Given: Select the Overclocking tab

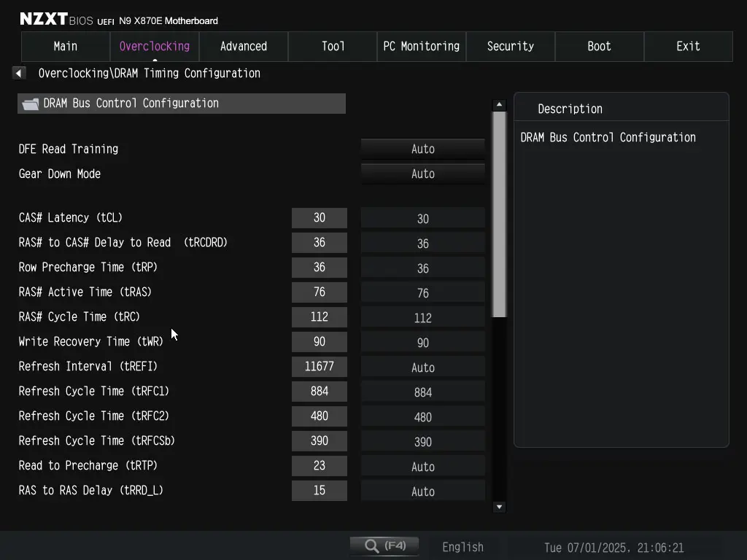Looking at the screenshot, I should 155,47.
